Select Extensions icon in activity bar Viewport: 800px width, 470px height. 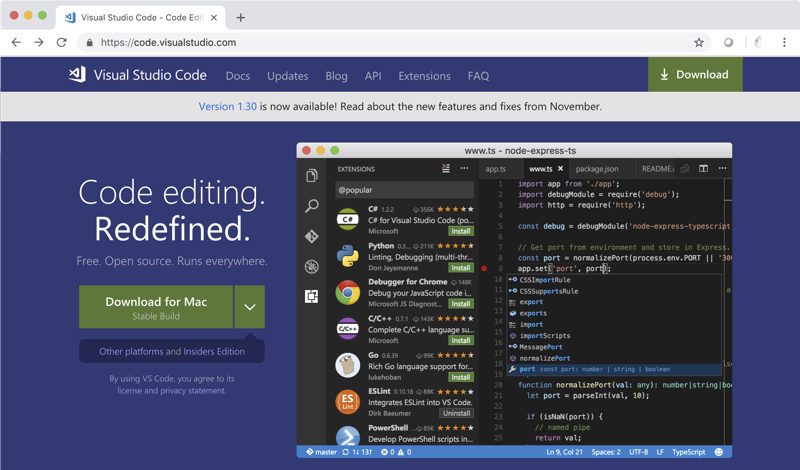point(312,296)
